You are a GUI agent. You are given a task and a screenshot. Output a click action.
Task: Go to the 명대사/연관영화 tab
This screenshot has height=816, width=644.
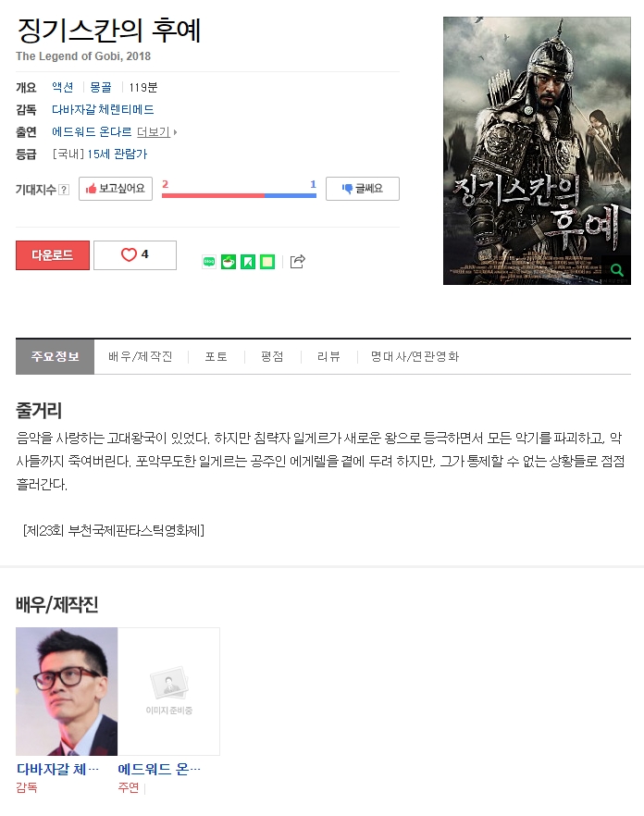tap(415, 356)
